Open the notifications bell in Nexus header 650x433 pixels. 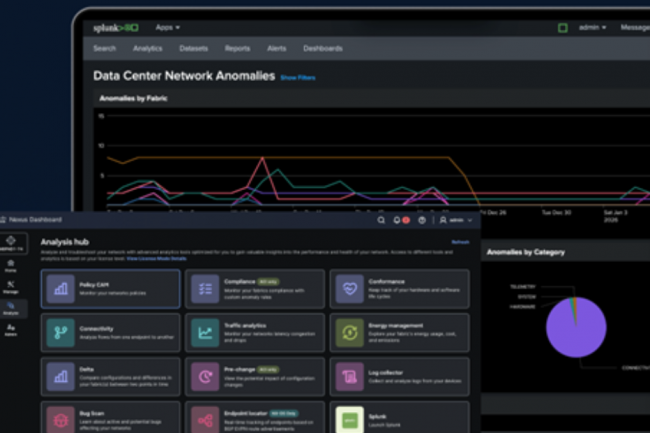(396, 220)
